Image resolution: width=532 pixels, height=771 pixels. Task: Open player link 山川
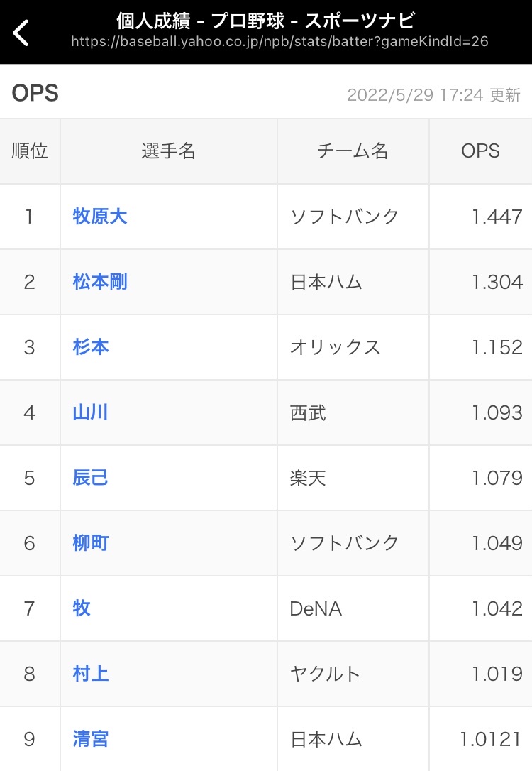90,412
